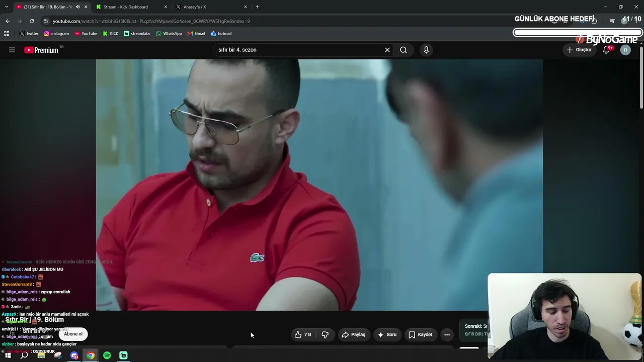
Task: Open the KICK bookmark
Action: [111, 34]
